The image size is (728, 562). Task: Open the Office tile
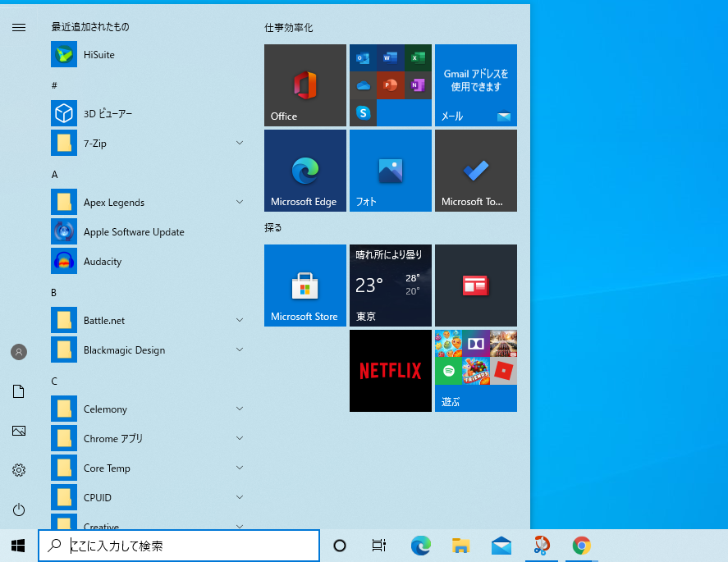[304, 85]
